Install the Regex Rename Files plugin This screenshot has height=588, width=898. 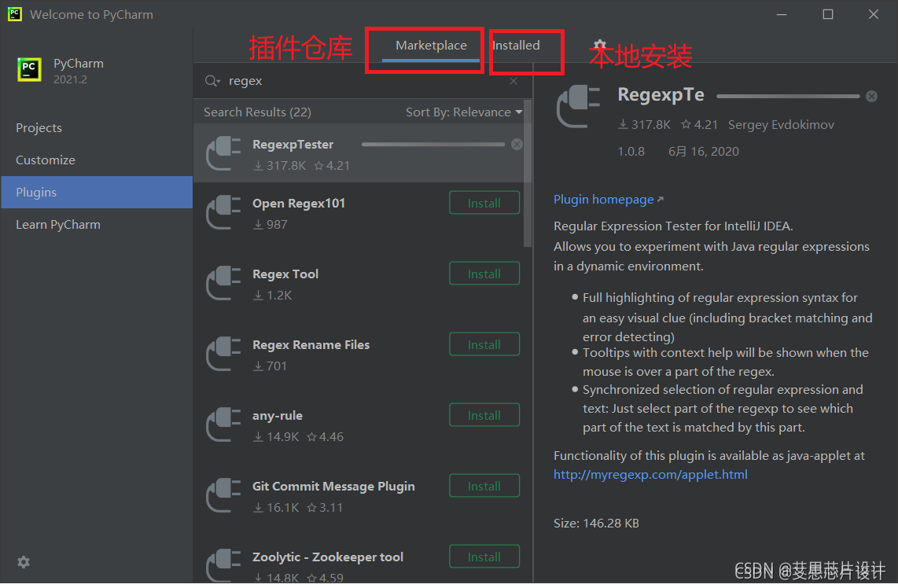click(484, 344)
